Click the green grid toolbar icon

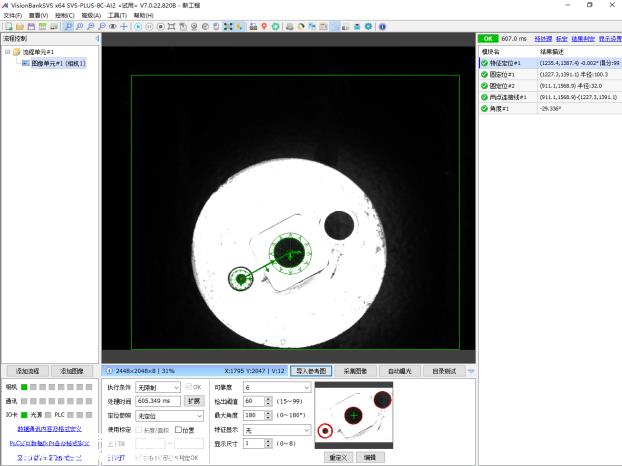tap(42, 27)
